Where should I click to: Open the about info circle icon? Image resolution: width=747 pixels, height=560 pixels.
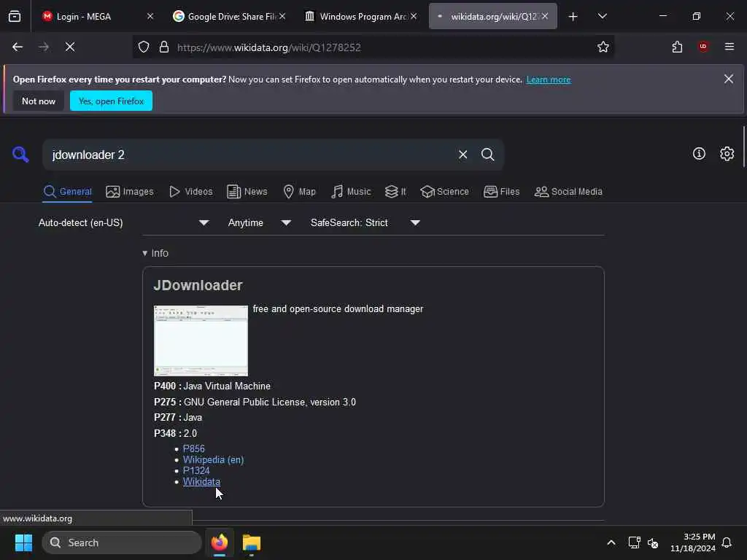pyautogui.click(x=699, y=154)
